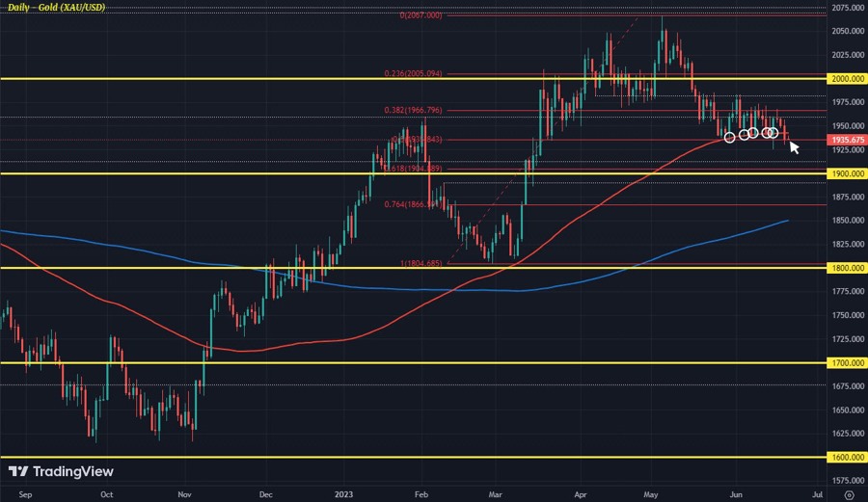The image size is (868, 502).
Task: Select the blue moving average line end
Action: click(787, 221)
